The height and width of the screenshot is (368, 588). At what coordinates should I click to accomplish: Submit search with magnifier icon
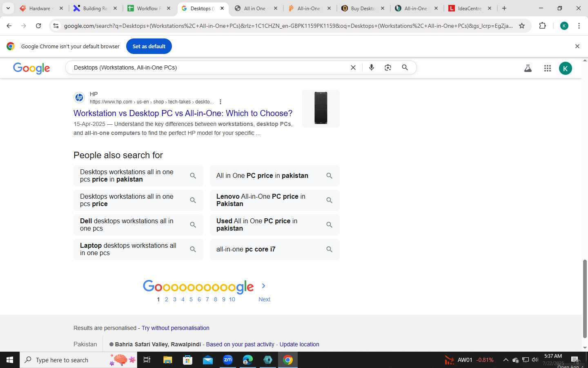click(x=405, y=67)
